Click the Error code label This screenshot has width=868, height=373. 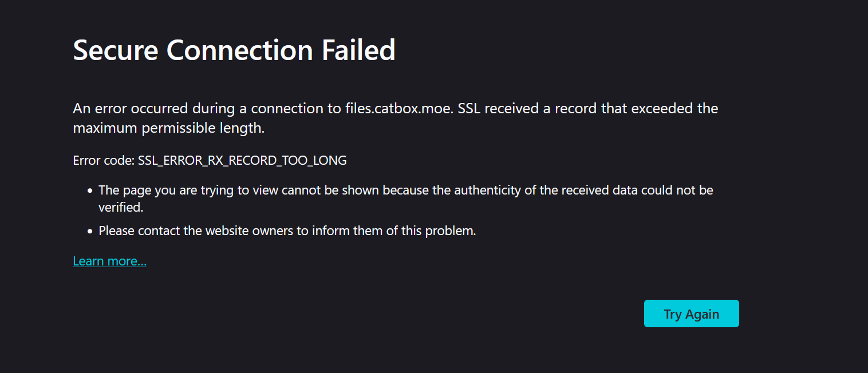pos(104,161)
